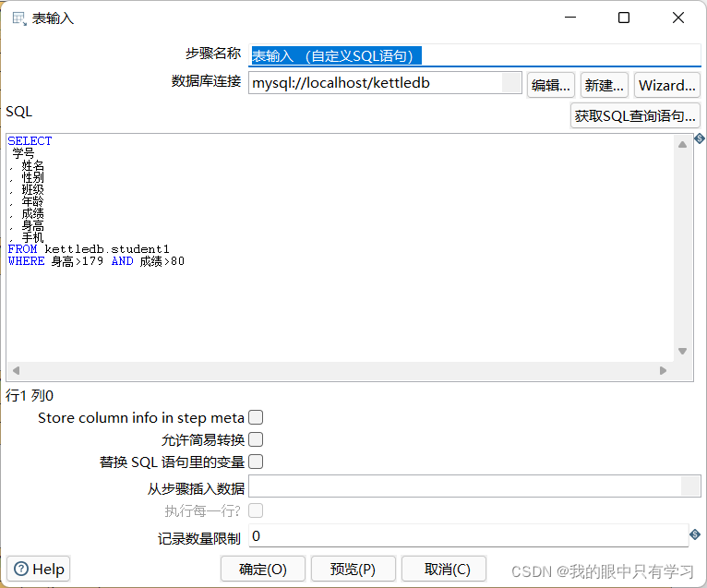707x588 pixels.
Task: Click the 新建... connection button
Action: [605, 85]
